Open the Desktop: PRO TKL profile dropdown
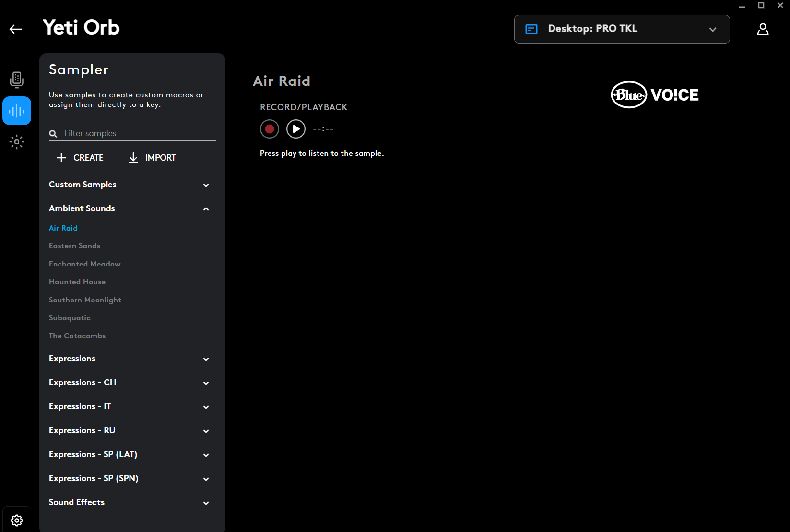This screenshot has width=790, height=532. [x=622, y=29]
